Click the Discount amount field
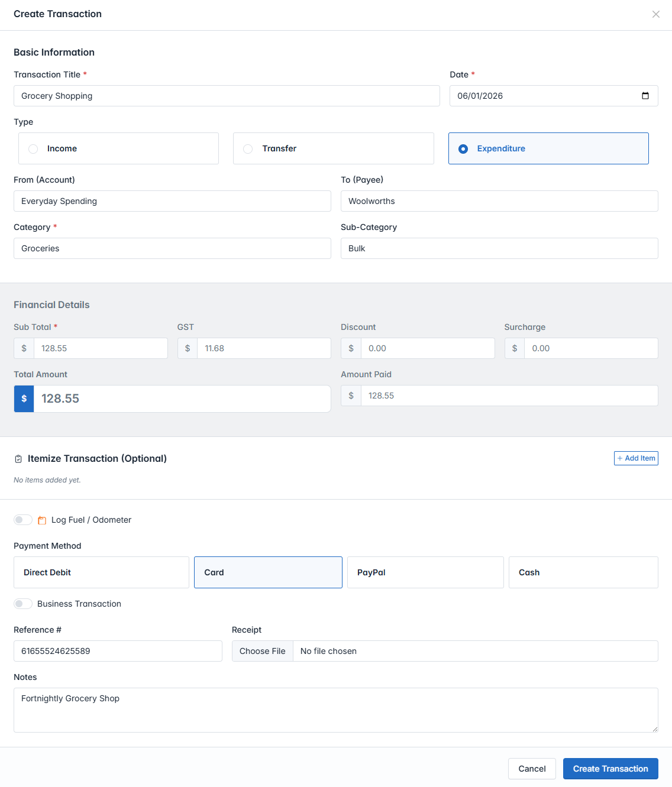 coord(428,348)
